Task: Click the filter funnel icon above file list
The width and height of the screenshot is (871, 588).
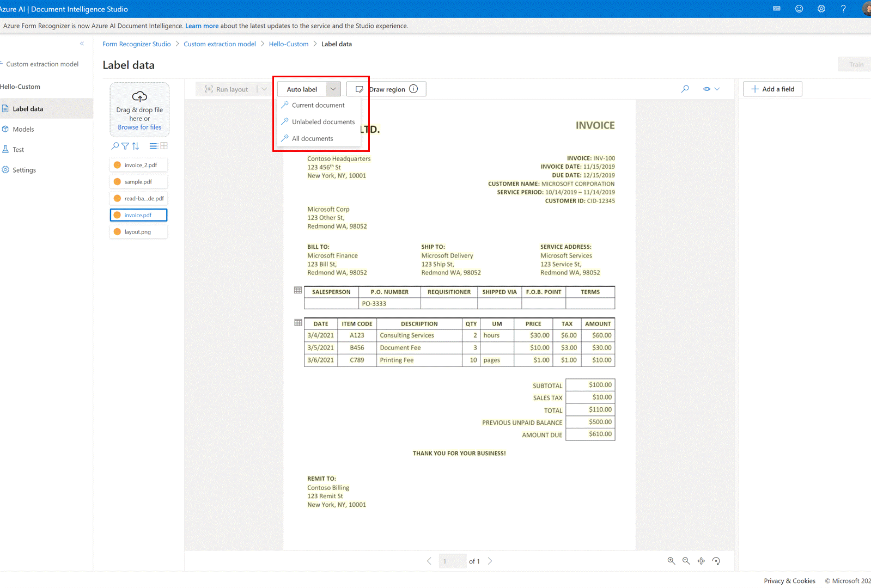Action: 125,146
